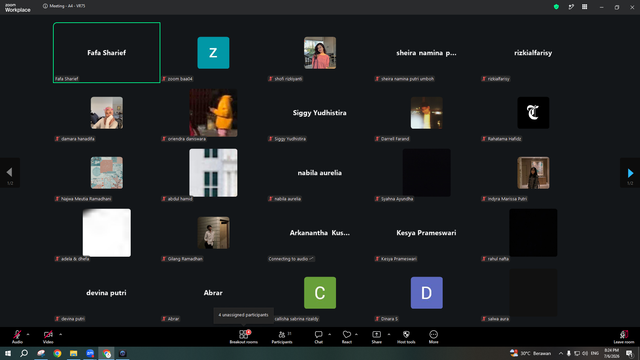640x360 pixels.
Task: Click rahul nafta's name label
Action: pyautogui.click(x=496, y=259)
